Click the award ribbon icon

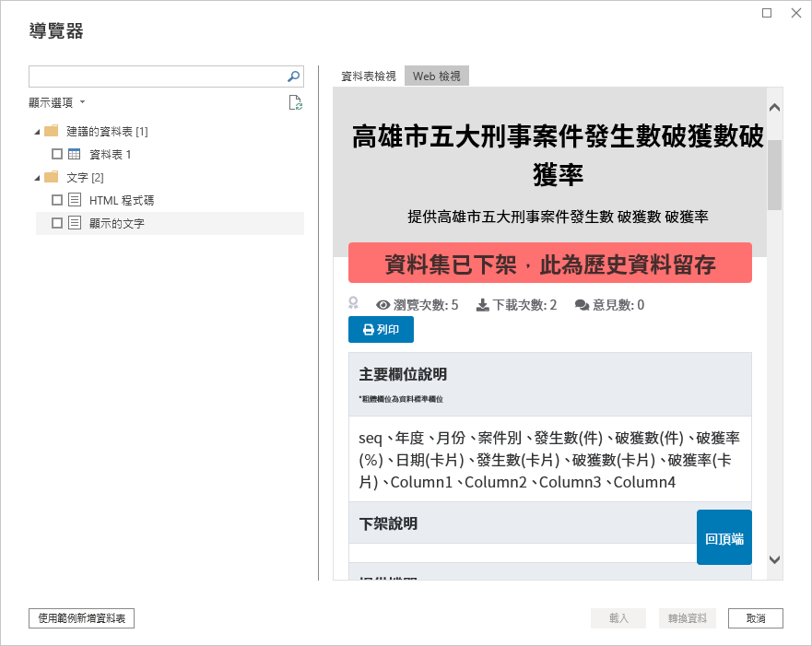click(353, 303)
